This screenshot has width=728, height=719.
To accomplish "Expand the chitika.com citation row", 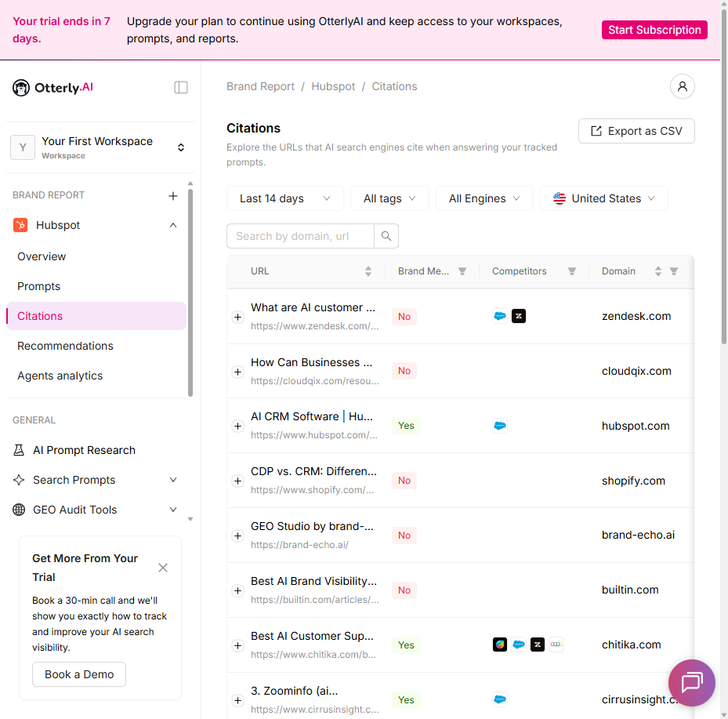I will pos(237,645).
